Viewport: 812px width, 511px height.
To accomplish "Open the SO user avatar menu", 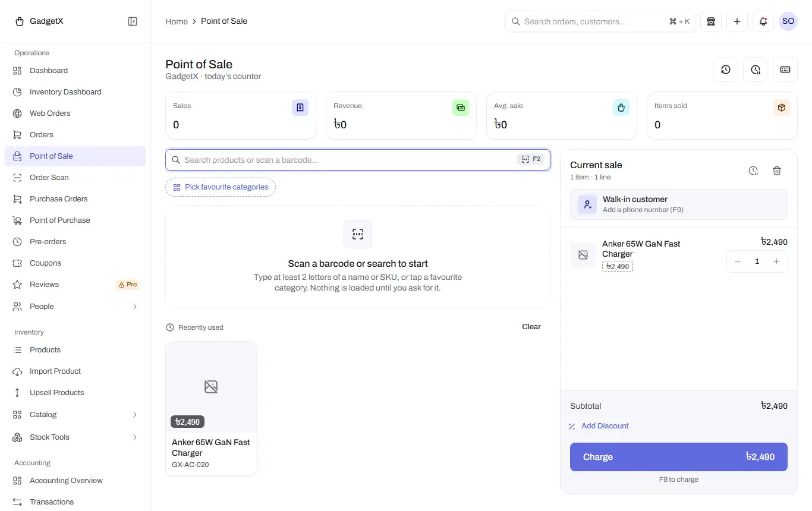I will 788,21.
